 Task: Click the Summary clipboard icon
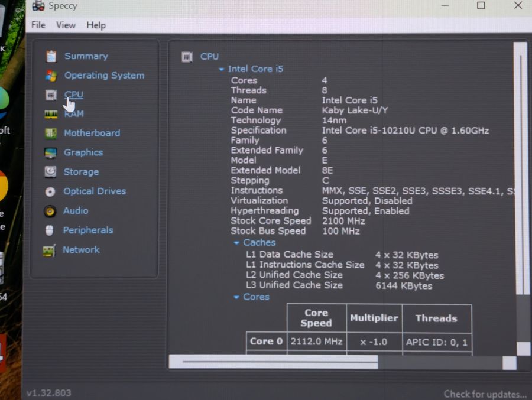pos(51,56)
